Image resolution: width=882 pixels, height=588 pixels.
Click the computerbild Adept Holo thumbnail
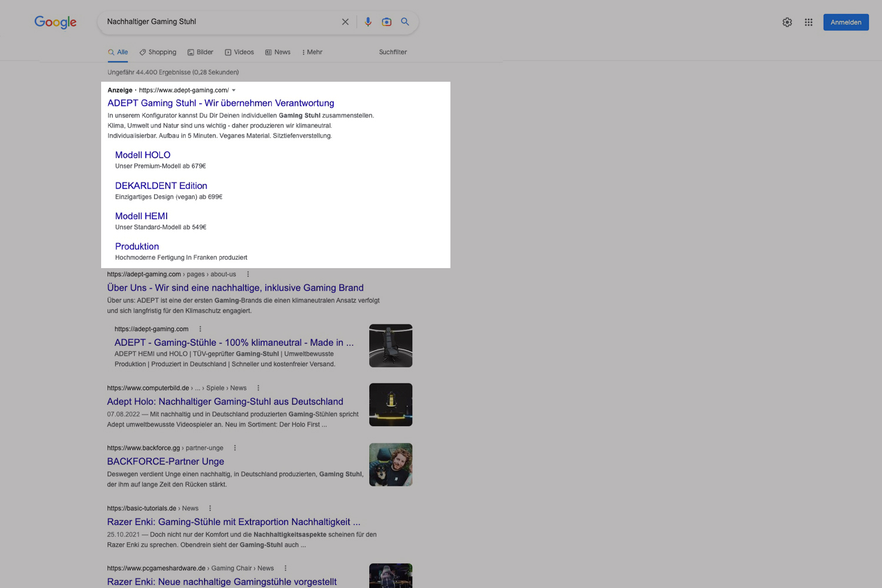pyautogui.click(x=391, y=405)
